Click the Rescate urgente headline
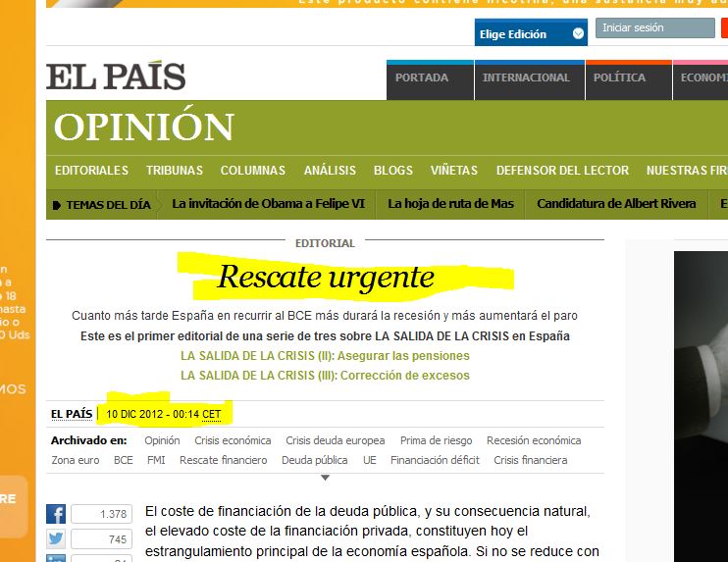728x562 pixels. click(x=326, y=277)
